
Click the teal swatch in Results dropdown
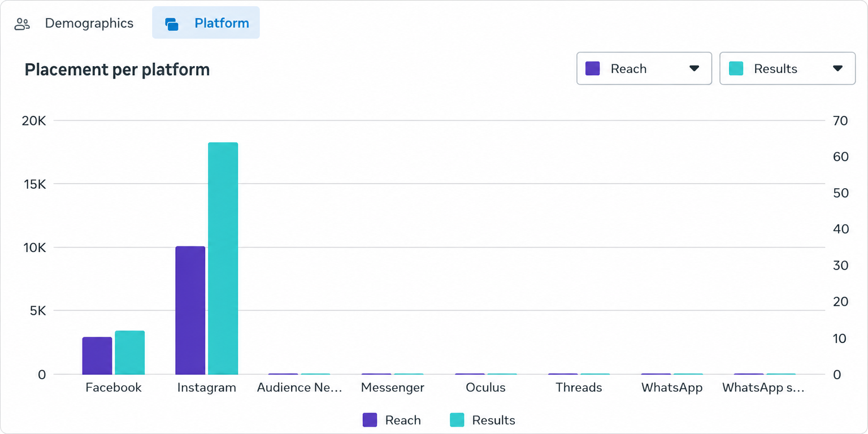pyautogui.click(x=736, y=68)
